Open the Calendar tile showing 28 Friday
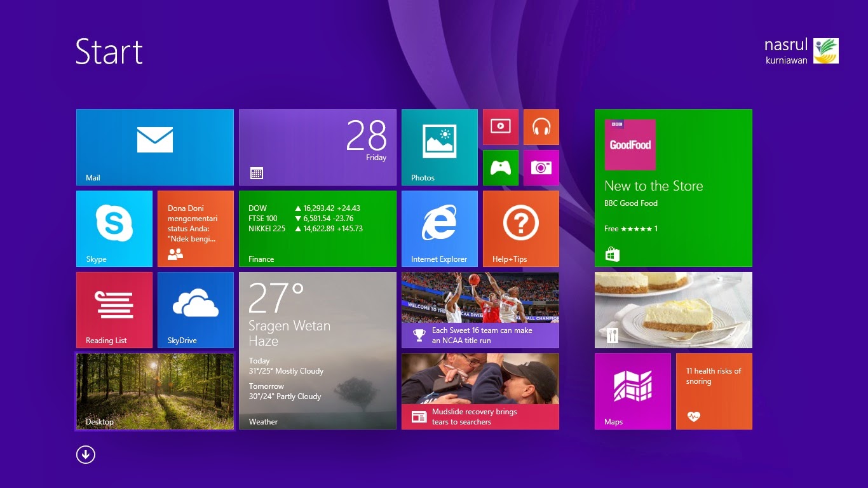Screen dimensions: 868x488 click(318, 147)
